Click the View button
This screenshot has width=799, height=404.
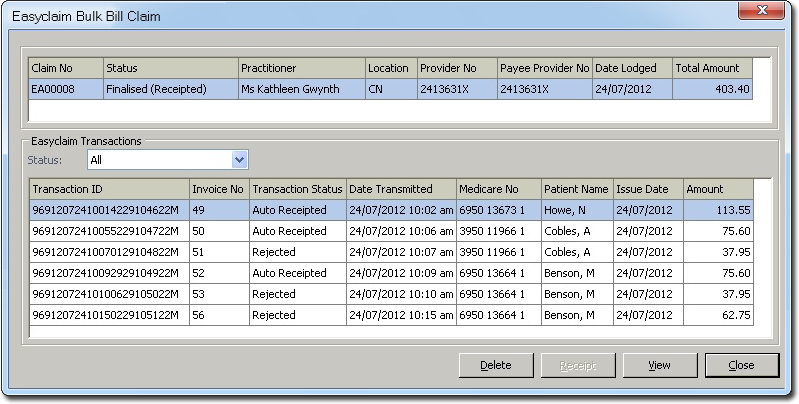659,365
